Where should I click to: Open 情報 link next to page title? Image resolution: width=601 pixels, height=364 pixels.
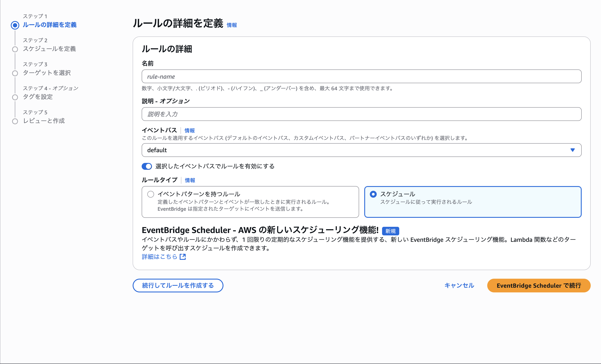coord(232,25)
